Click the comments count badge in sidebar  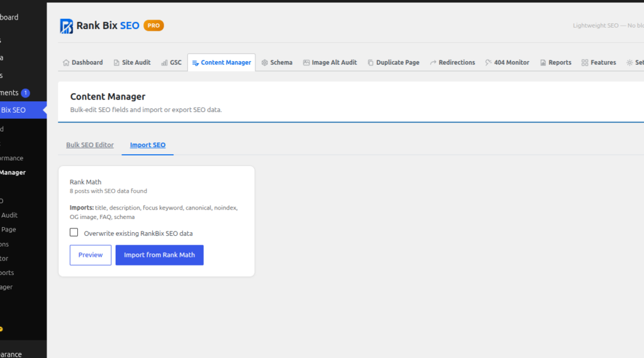pos(25,93)
